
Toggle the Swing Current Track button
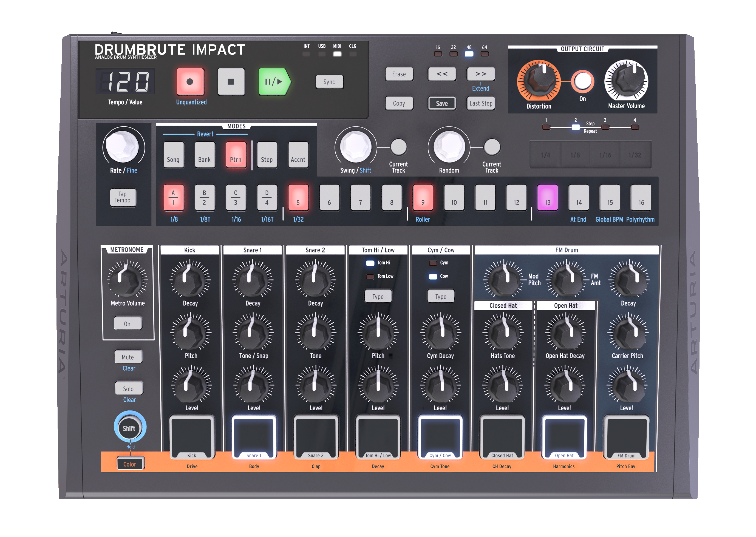398,147
